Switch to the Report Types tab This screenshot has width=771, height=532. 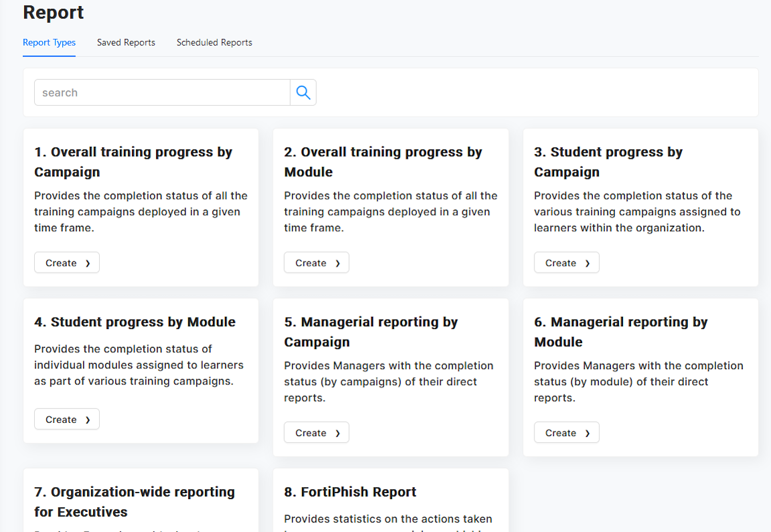(x=49, y=42)
